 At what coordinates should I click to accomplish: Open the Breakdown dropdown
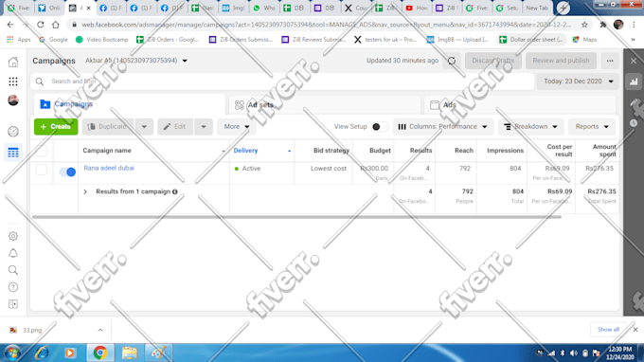point(530,127)
